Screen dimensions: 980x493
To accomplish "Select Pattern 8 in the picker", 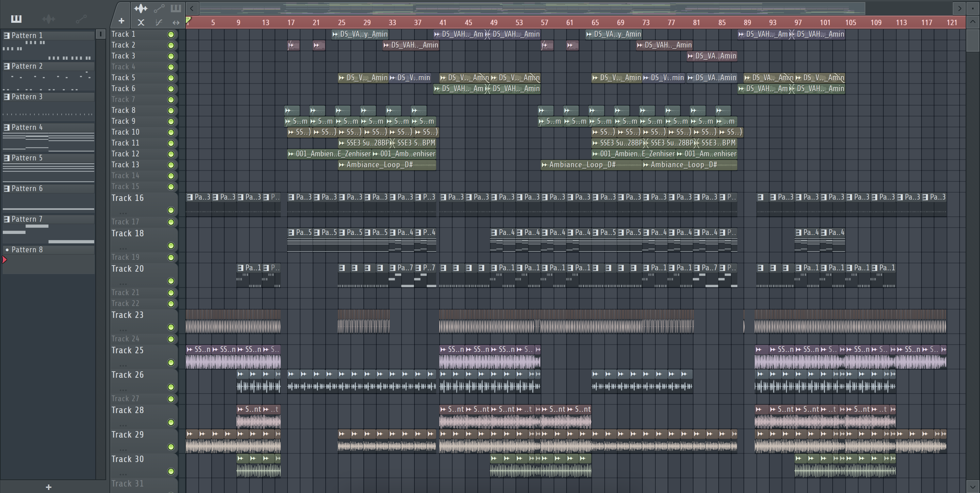I will coord(48,250).
